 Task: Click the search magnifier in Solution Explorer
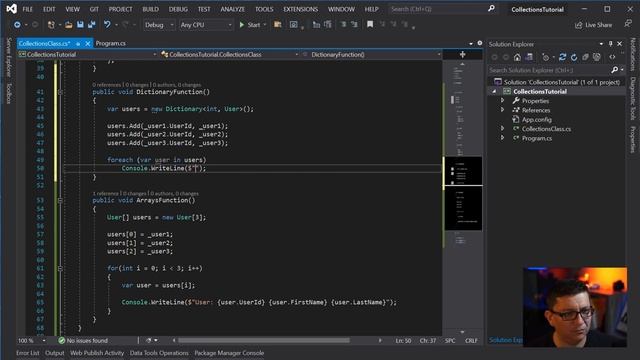[x=615, y=70]
